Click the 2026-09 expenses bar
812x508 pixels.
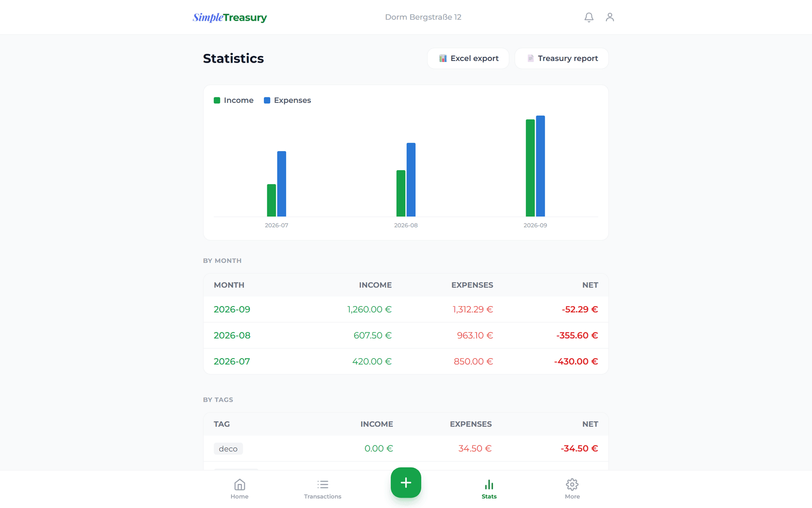[x=540, y=166]
